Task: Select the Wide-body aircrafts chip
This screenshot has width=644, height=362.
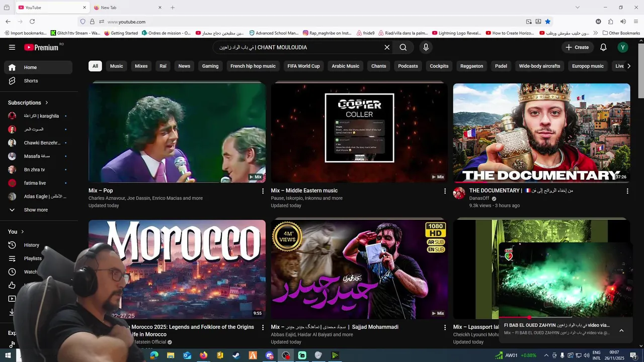Action: 539,66
